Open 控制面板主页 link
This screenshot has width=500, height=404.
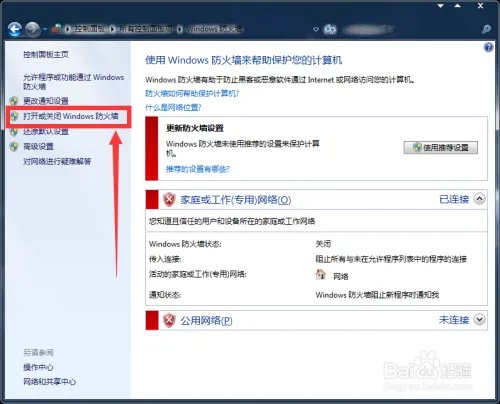46,54
